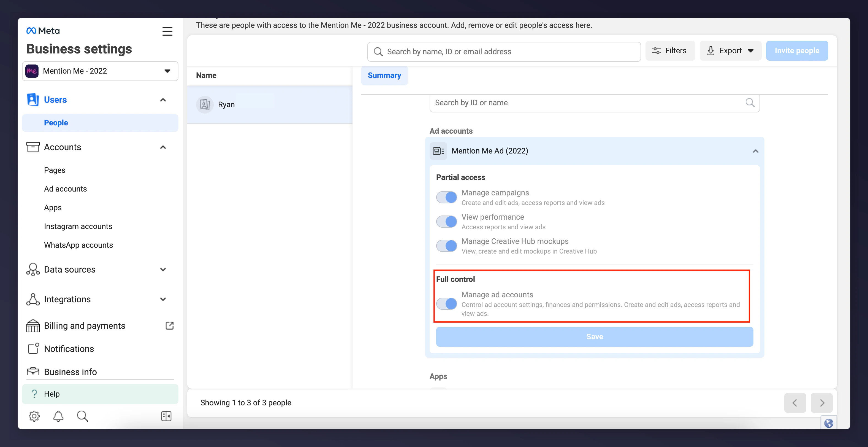Image resolution: width=868 pixels, height=447 pixels.
Task: Switch to the Summary tab
Action: 384,76
